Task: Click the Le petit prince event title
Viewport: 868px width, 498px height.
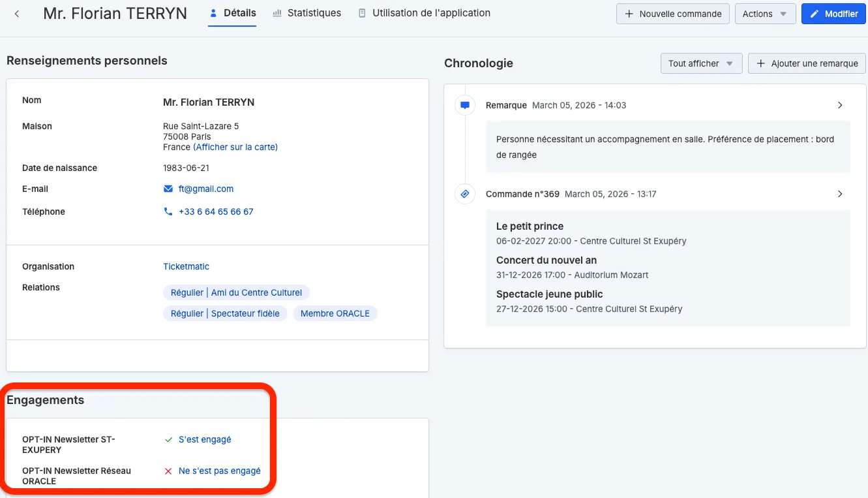Action: 530,226
